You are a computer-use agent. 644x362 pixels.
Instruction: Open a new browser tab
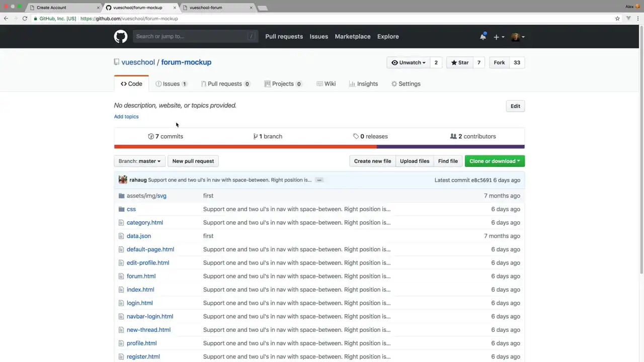(x=263, y=8)
